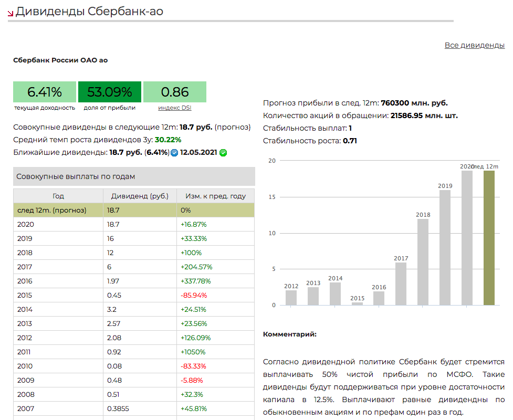Viewport: 513px width, 420px height.
Task: Click the +16.87% change value
Action: 193,224
